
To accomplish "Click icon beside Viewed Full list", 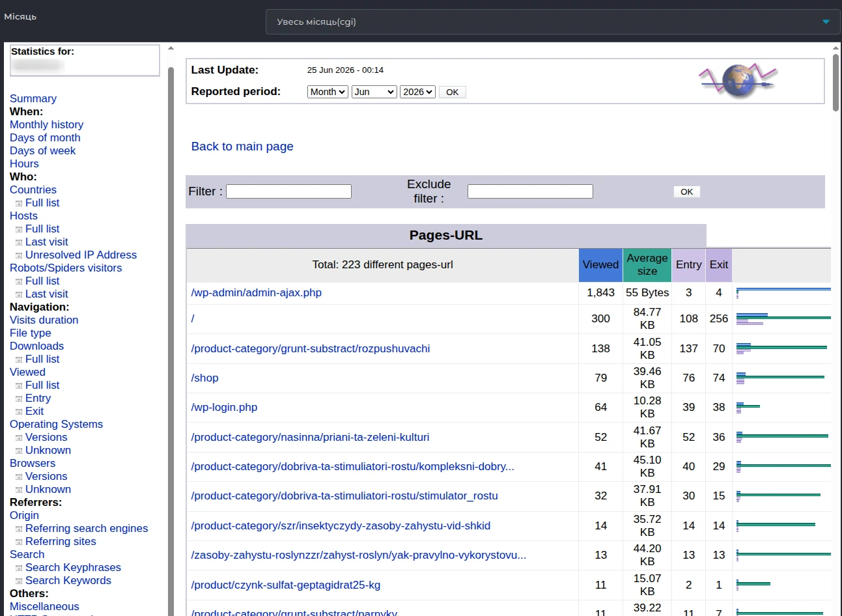I will tap(19, 385).
